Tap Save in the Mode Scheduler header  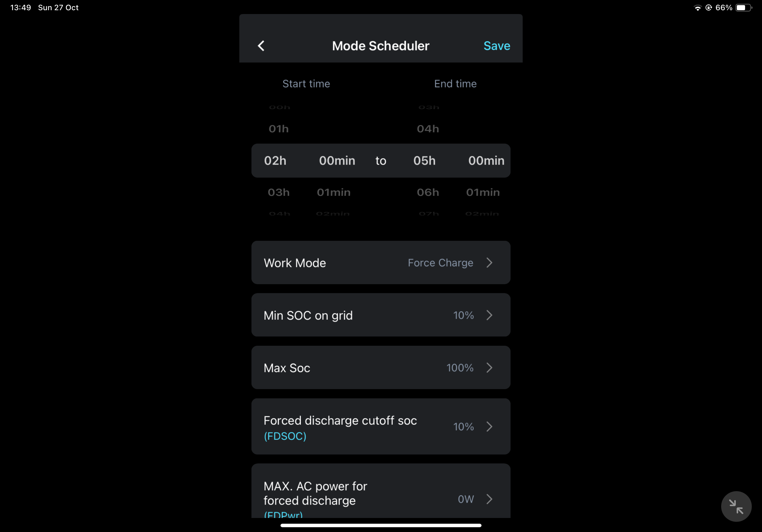497,46
